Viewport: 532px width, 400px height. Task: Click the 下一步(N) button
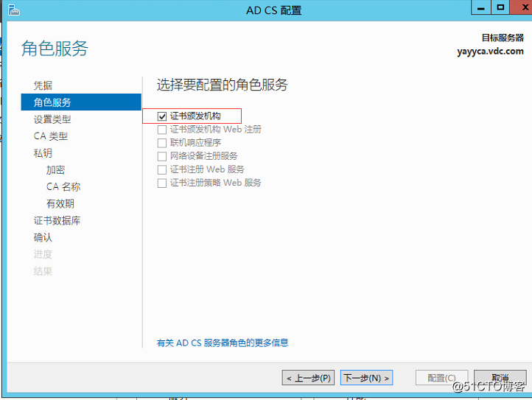tap(366, 378)
